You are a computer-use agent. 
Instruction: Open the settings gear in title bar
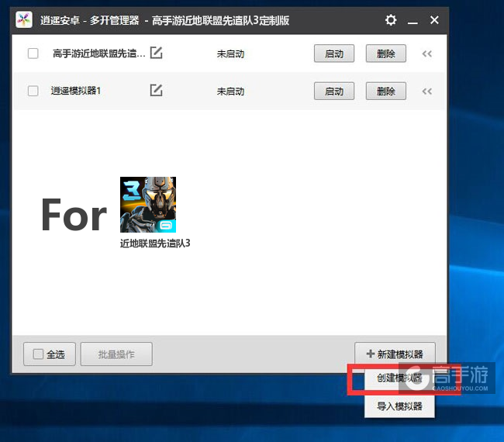click(391, 20)
